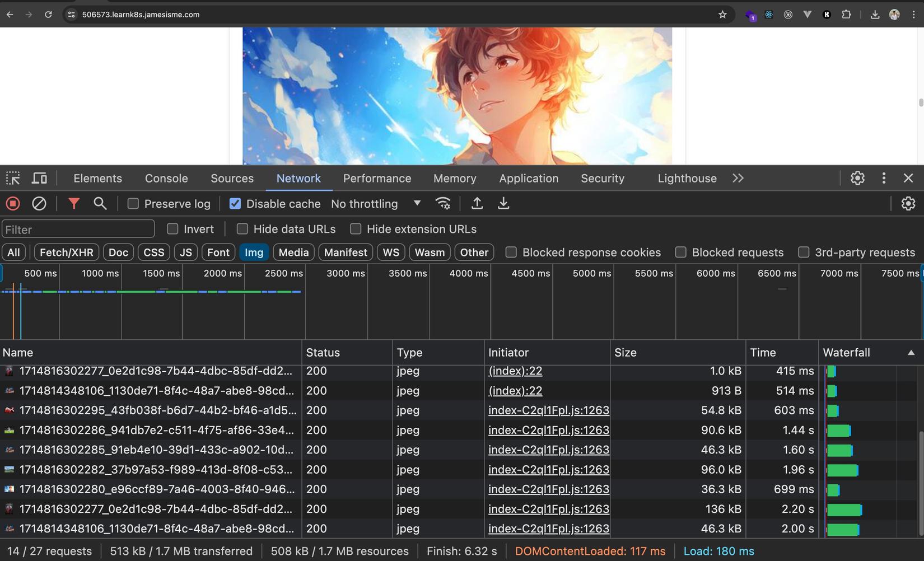The width and height of the screenshot is (924, 561).
Task: Search within network requests
Action: tap(100, 203)
